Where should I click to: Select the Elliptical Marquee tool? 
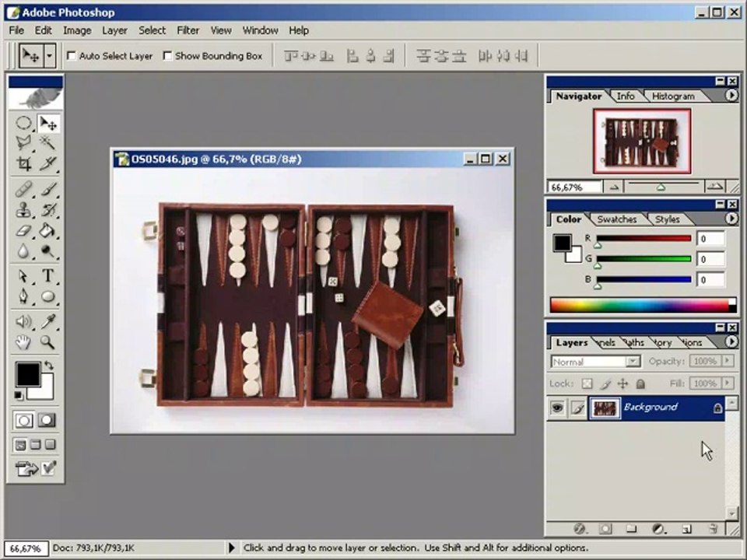[x=23, y=124]
